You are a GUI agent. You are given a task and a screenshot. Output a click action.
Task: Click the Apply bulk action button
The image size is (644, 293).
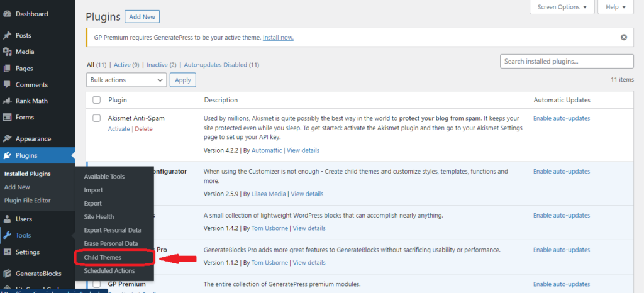183,80
